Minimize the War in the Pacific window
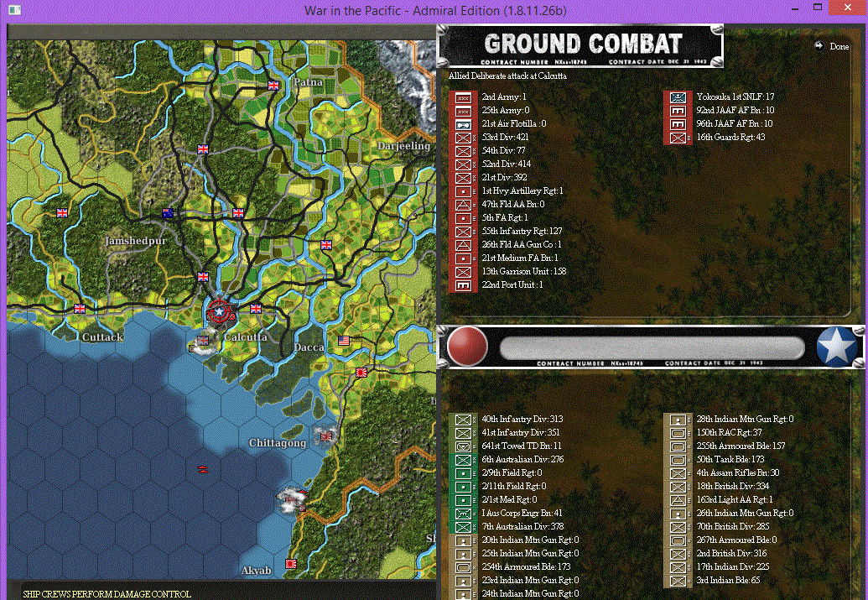Screen dimensions: 868x600 (x=796, y=9)
